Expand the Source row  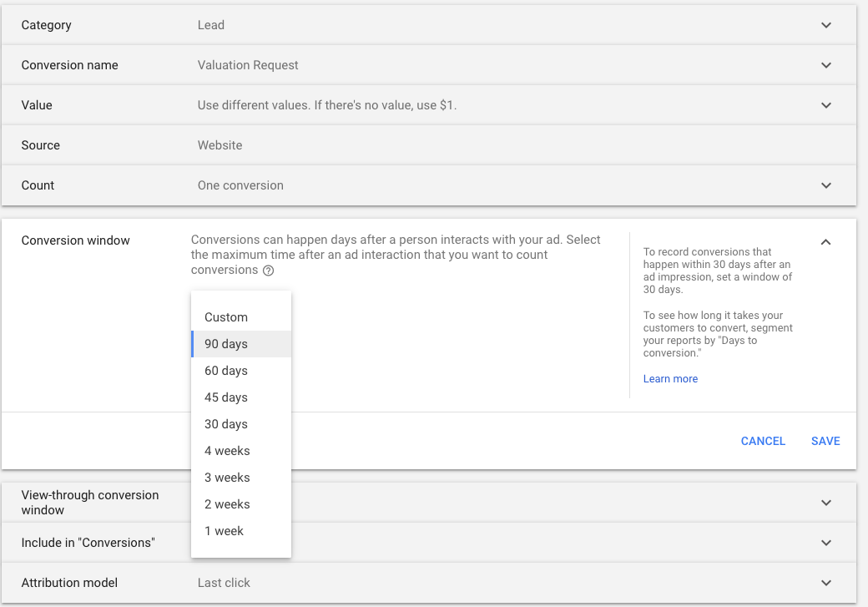click(825, 144)
